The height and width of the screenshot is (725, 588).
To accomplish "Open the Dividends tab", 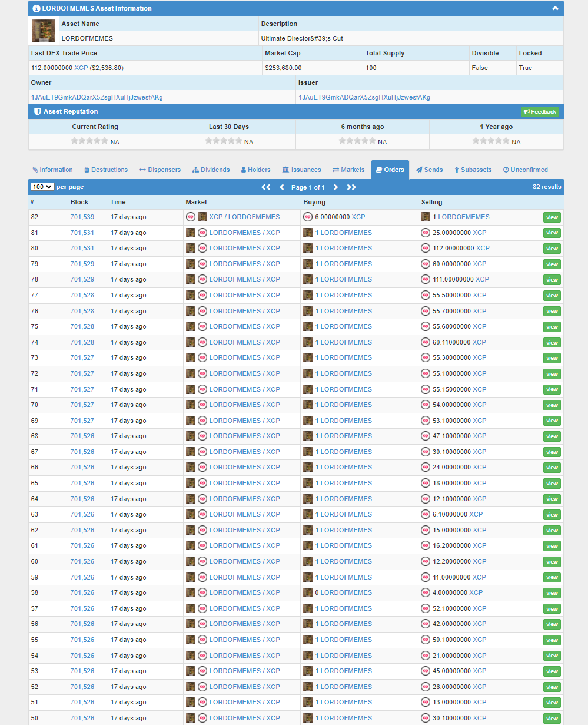I will tap(211, 170).
